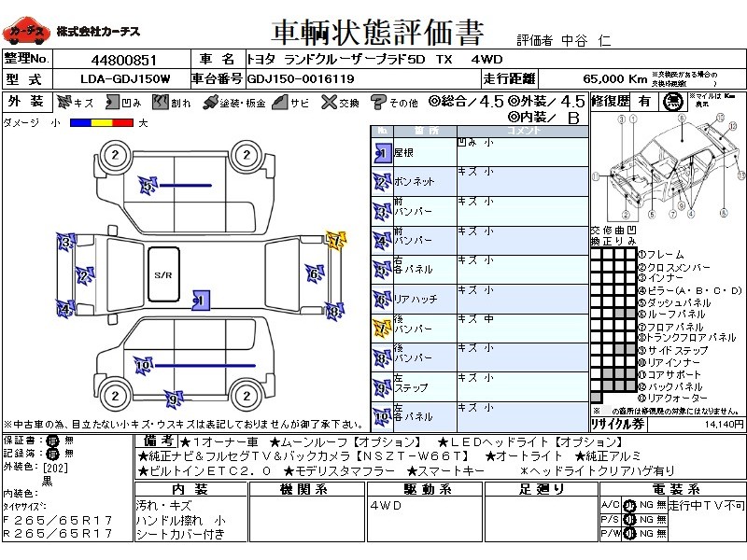747x560 pixels.
Task: Click the red damage level swatch
Action: point(122,123)
